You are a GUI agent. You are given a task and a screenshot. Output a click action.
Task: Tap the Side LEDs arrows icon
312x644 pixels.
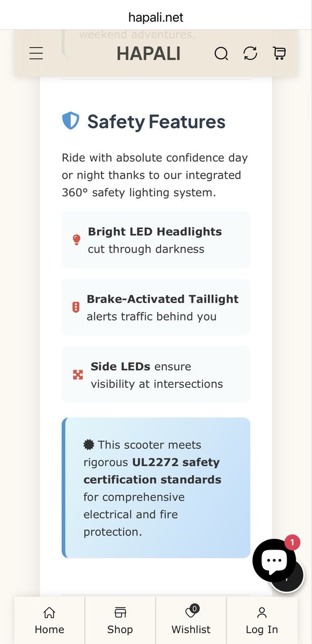point(78,375)
